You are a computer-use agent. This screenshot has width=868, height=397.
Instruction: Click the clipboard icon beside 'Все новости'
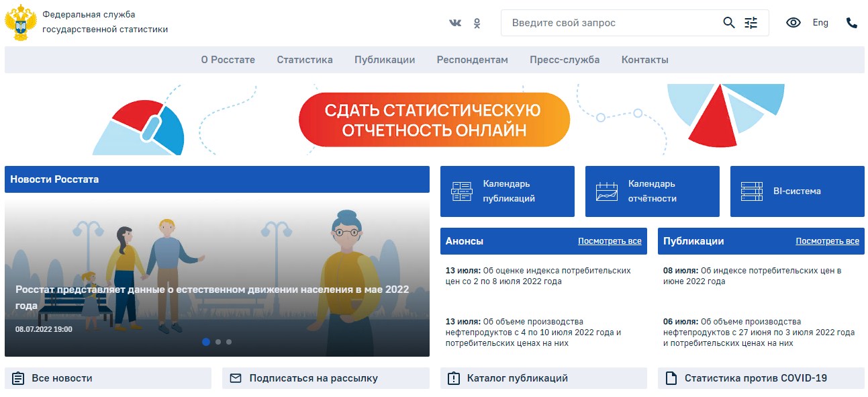[18, 378]
